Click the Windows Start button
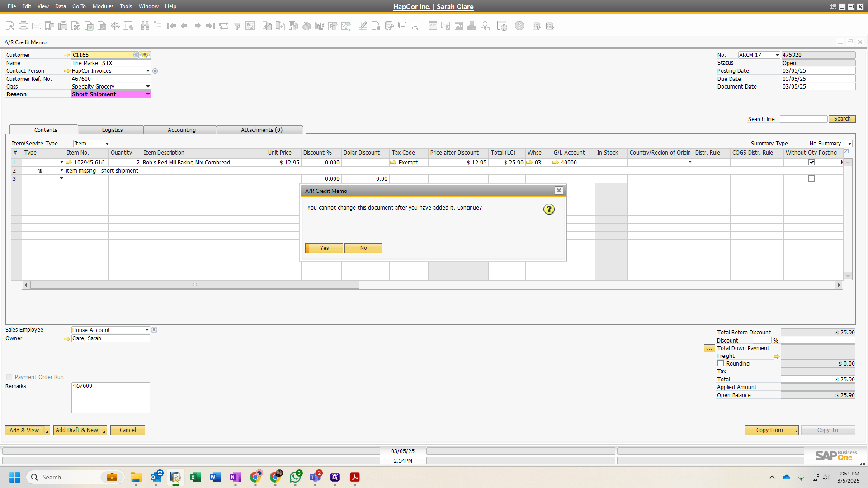This screenshot has width=868, height=488. pyautogui.click(x=14, y=477)
